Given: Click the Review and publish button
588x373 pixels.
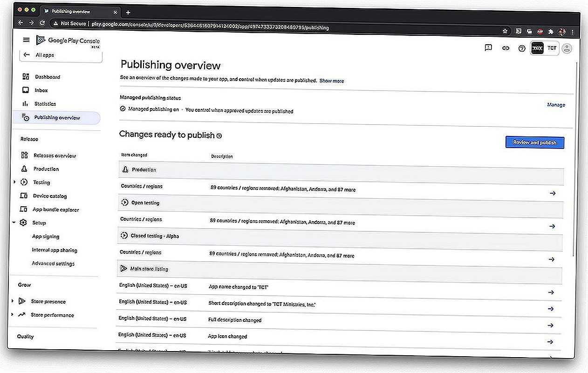Looking at the screenshot, I should 534,142.
